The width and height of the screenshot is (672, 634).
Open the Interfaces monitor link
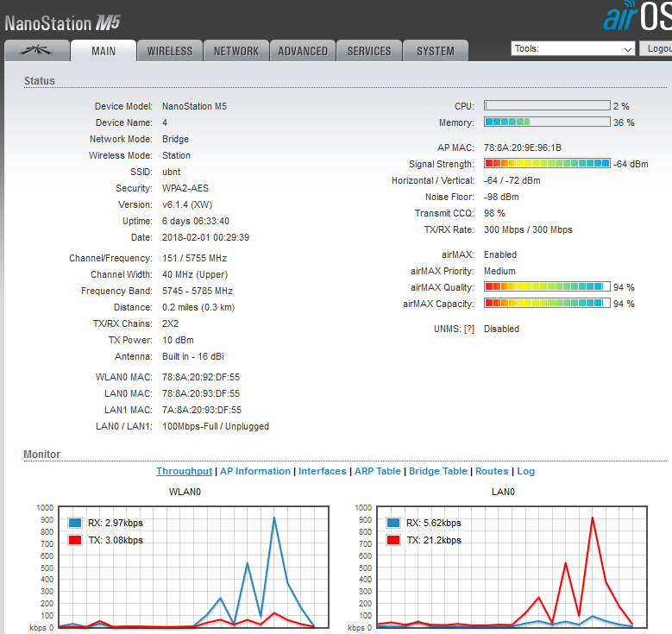pos(323,471)
